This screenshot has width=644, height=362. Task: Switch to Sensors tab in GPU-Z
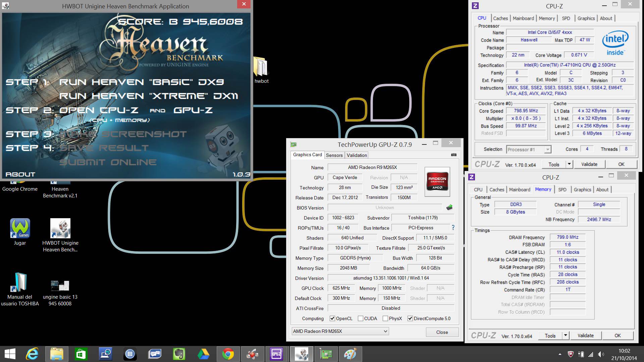334,155
